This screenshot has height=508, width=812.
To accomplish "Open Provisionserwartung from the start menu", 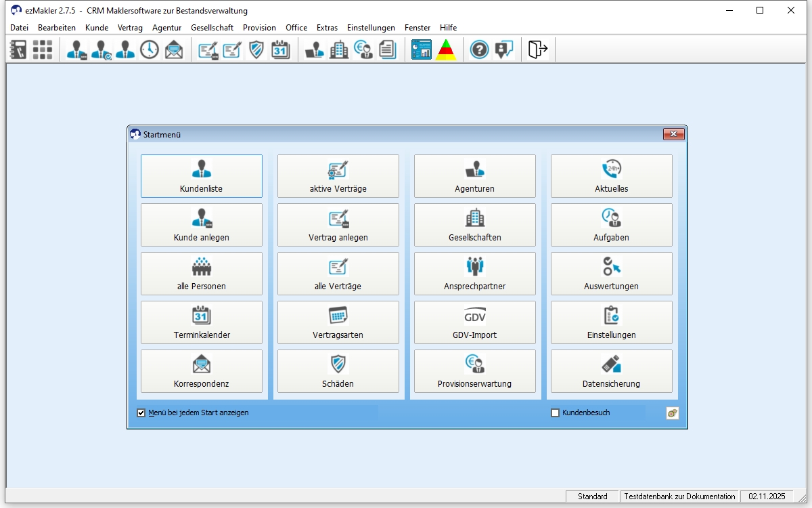I will (x=474, y=371).
